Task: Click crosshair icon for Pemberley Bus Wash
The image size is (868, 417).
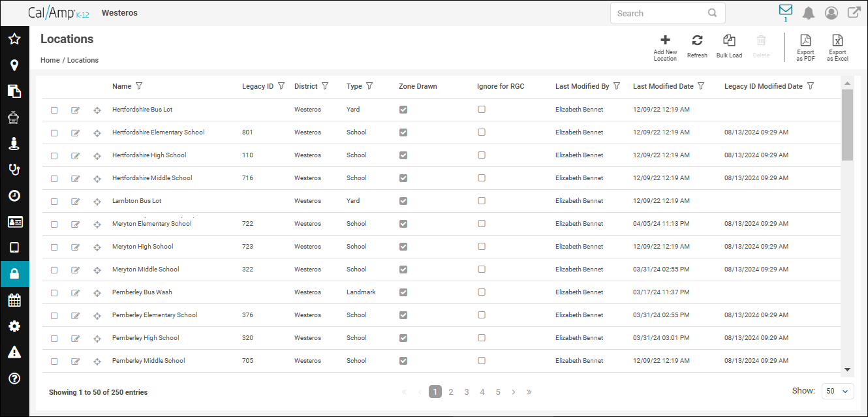Action: pyautogui.click(x=97, y=293)
